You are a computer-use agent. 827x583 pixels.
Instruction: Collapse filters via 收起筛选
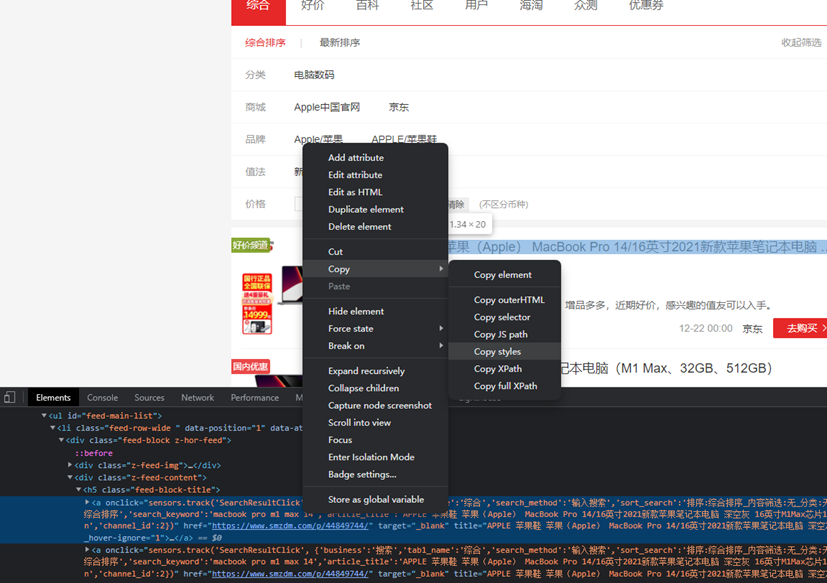pyautogui.click(x=801, y=43)
